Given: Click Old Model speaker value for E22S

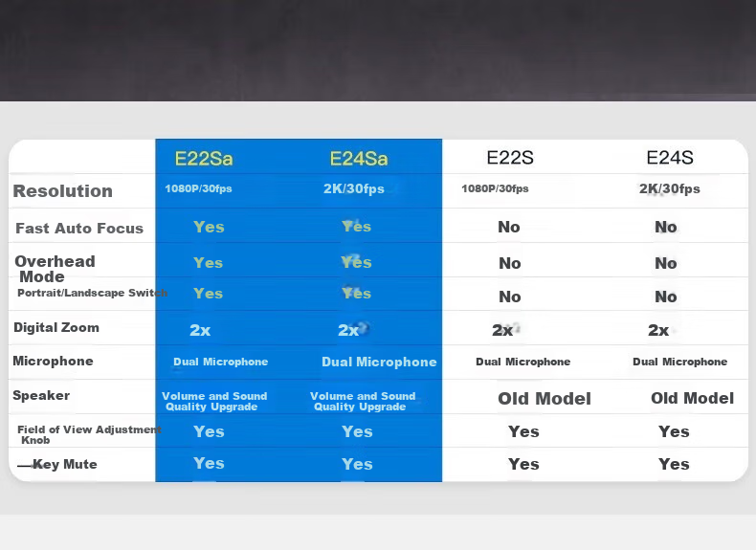Looking at the screenshot, I should [x=545, y=399].
